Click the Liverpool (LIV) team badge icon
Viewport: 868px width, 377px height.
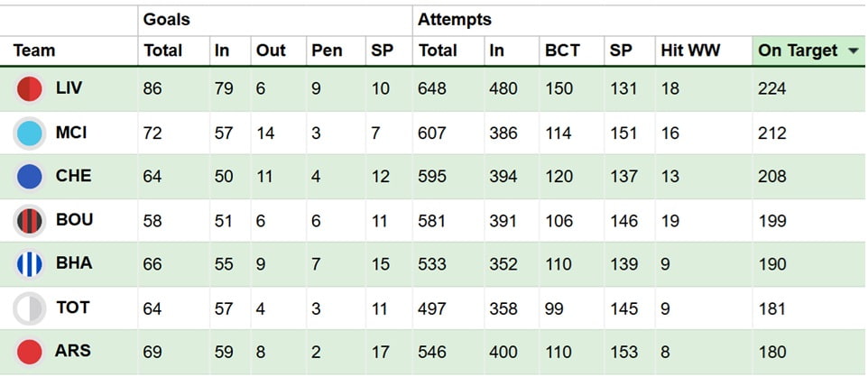point(30,89)
